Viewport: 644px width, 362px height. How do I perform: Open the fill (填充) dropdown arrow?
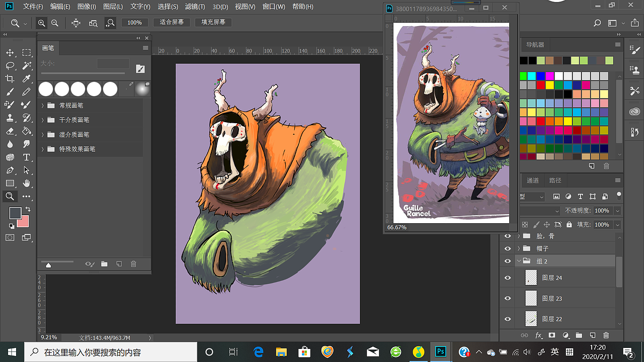click(617, 225)
